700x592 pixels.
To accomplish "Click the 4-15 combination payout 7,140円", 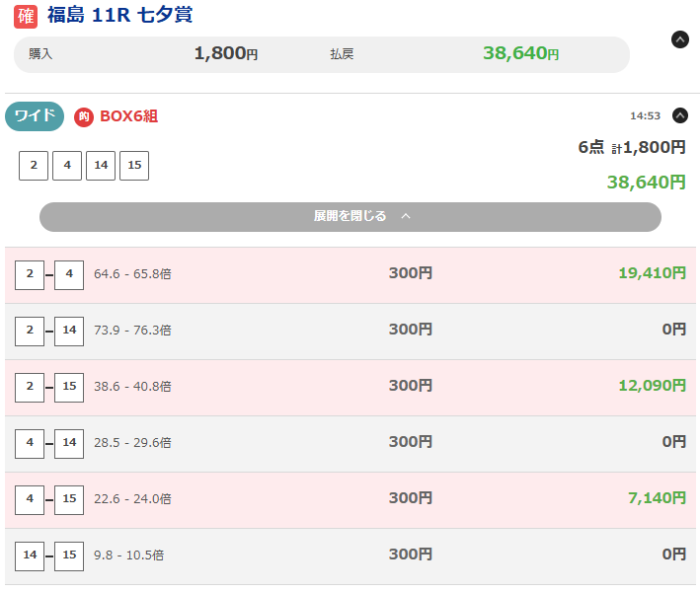I will [x=657, y=498].
